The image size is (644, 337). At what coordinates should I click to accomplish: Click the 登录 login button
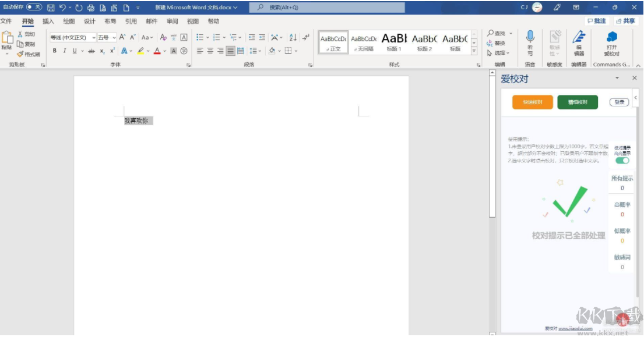tap(619, 102)
